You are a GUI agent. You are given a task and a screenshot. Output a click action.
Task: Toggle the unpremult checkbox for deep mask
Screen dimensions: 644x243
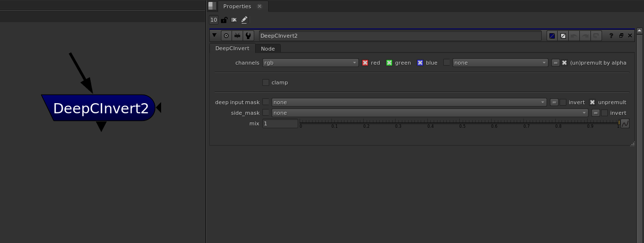[592, 102]
